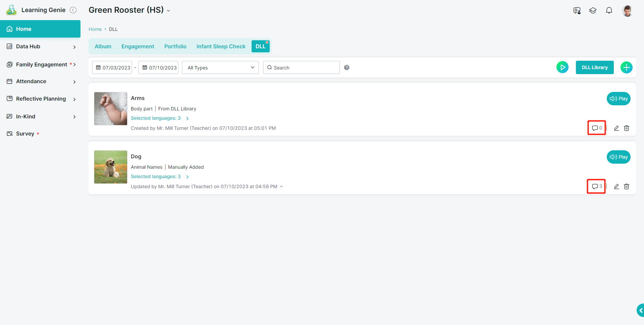Play audio for the Dog entry
The image size is (644, 325).
[x=618, y=157]
